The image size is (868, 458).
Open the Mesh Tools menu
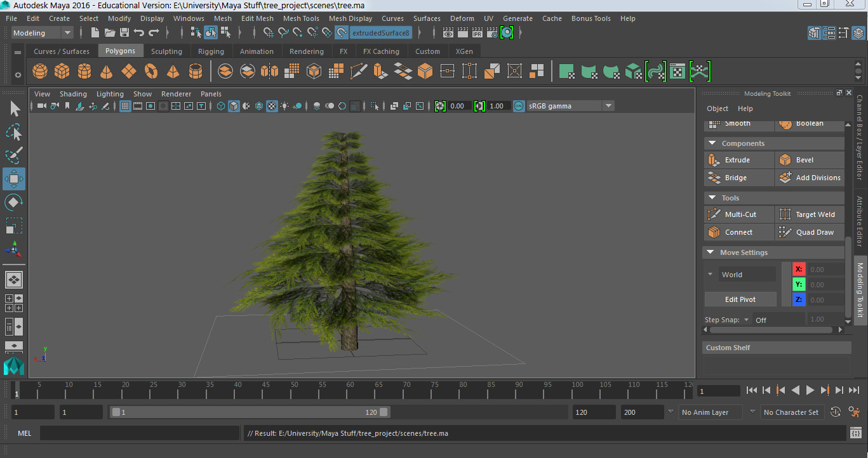(301, 18)
